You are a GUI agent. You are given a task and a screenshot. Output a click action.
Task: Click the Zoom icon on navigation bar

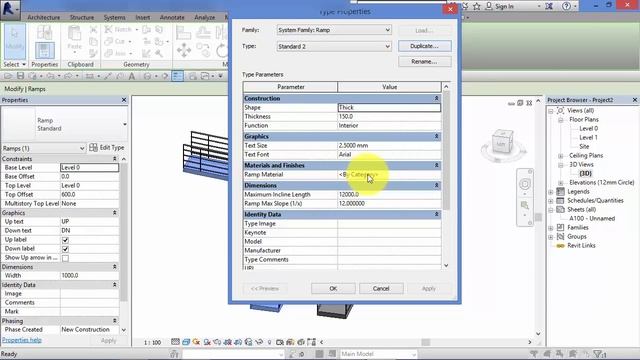524,205
